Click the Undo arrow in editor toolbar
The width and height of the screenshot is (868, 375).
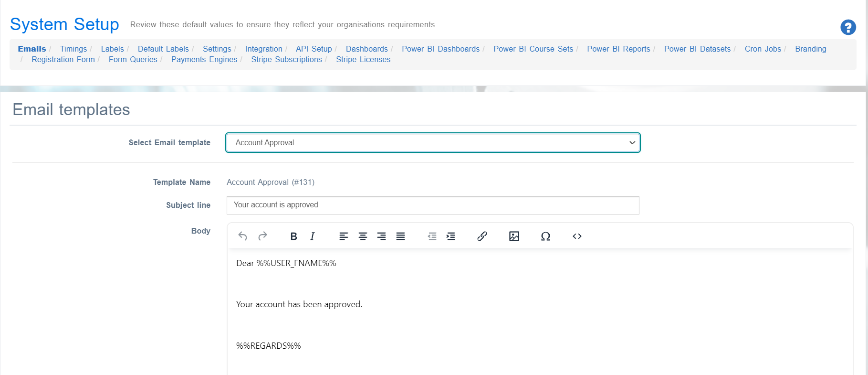click(243, 236)
